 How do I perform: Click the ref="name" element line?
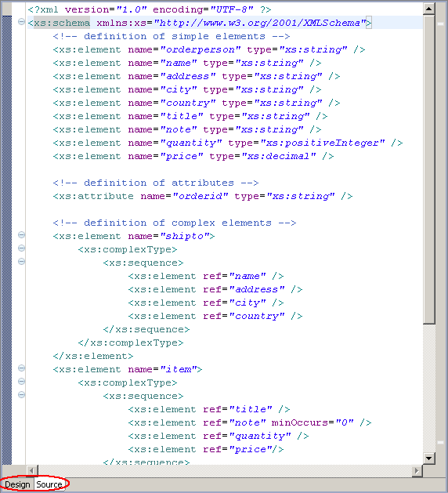(206, 276)
